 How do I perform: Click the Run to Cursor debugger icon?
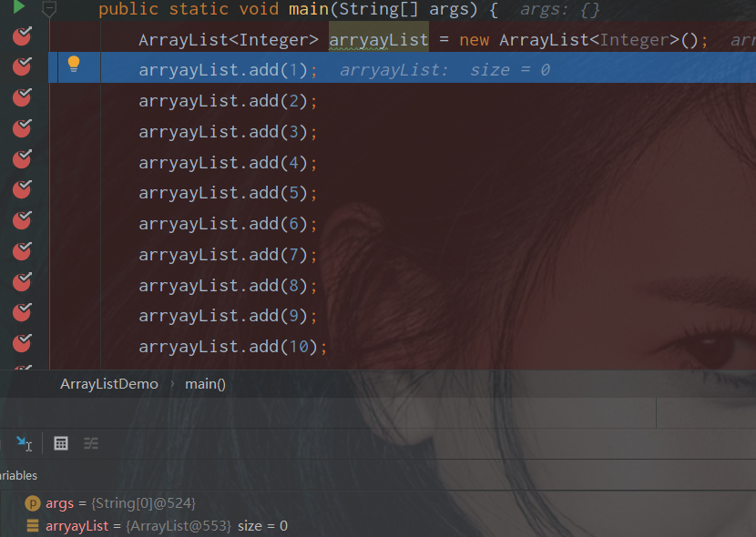(24, 443)
